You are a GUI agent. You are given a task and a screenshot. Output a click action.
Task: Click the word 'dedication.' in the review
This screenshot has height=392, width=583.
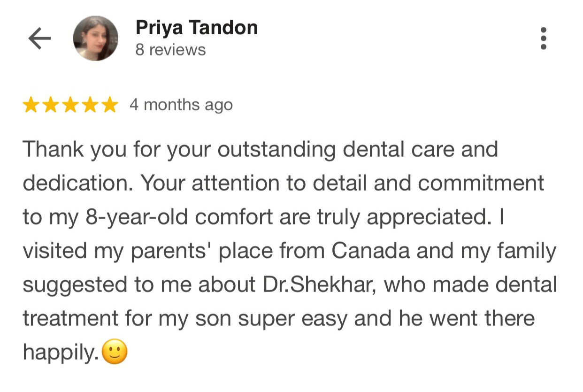pyautogui.click(x=78, y=184)
